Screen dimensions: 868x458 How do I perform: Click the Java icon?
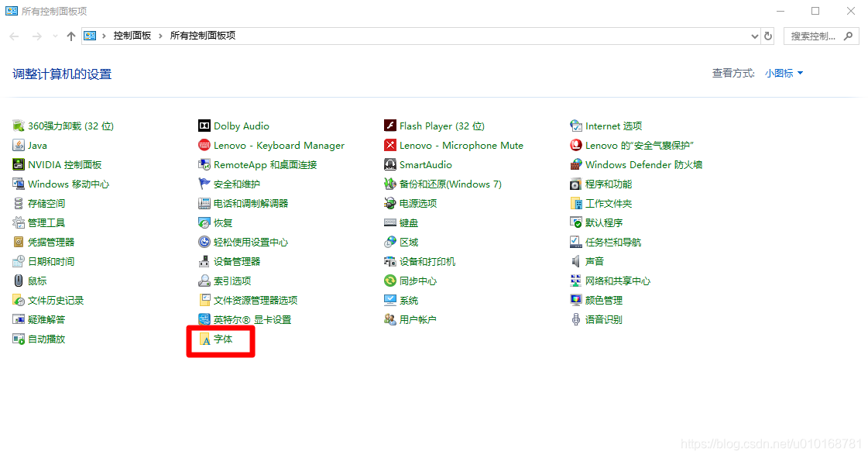19,145
